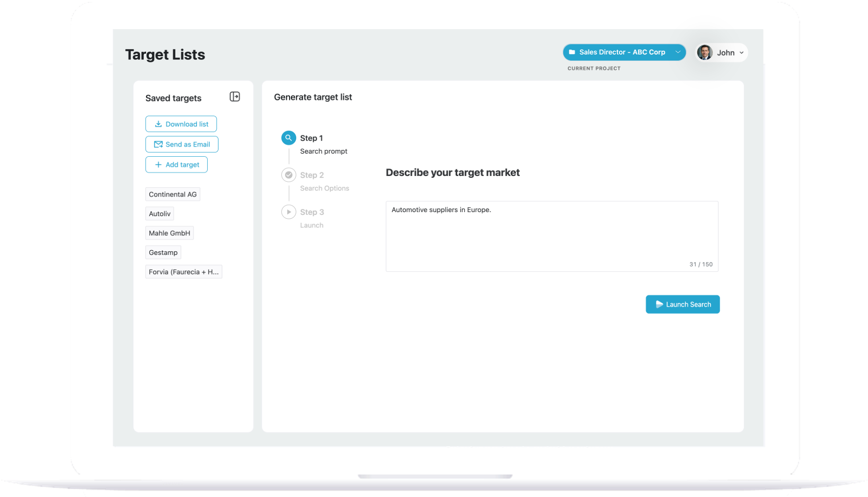This screenshot has height=497, width=868.
Task: Collapse the Saved targets panel icon
Action: [x=235, y=97]
